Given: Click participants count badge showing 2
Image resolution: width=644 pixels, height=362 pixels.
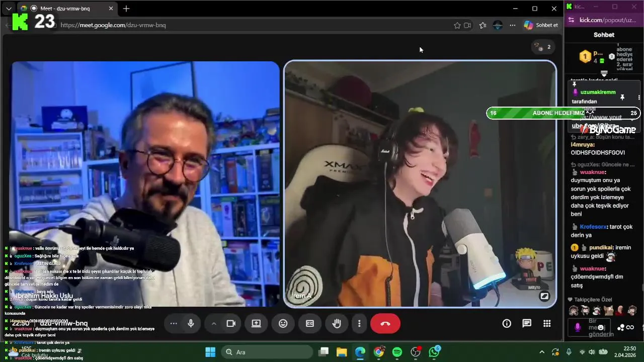Looking at the screenshot, I should [x=543, y=47].
